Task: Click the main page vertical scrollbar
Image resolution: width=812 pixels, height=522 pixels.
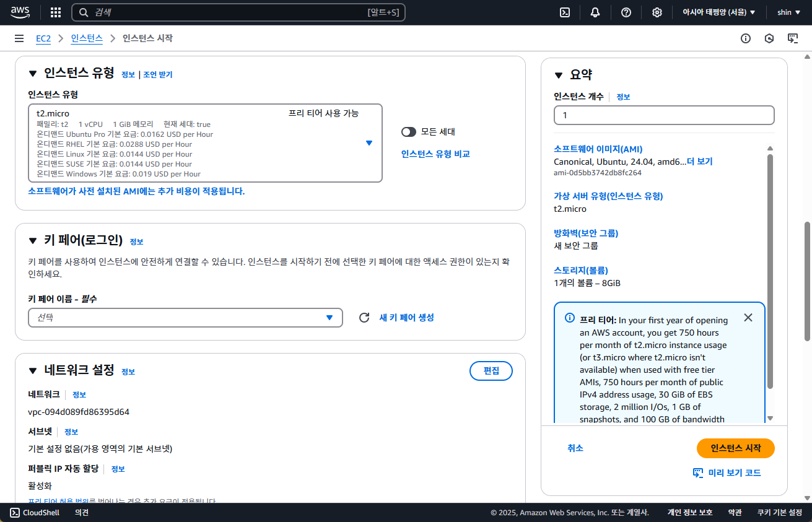Action: (807, 281)
